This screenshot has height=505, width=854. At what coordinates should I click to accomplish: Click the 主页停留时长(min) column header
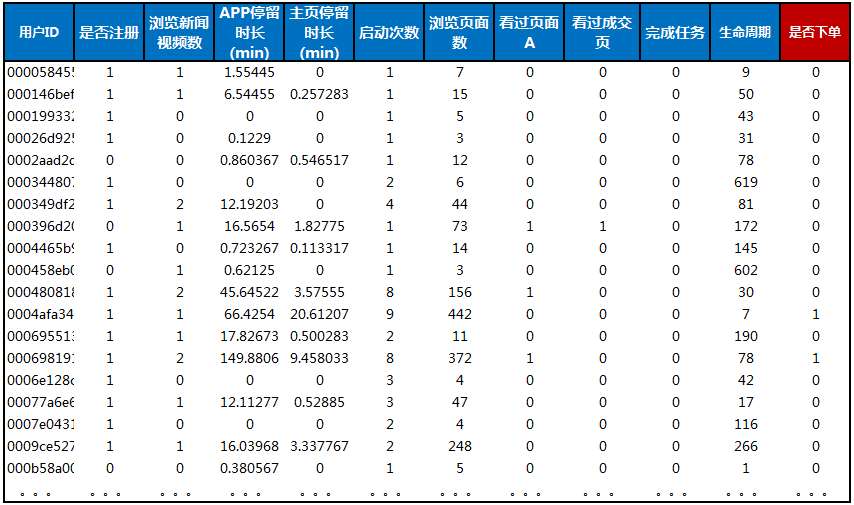point(319,32)
